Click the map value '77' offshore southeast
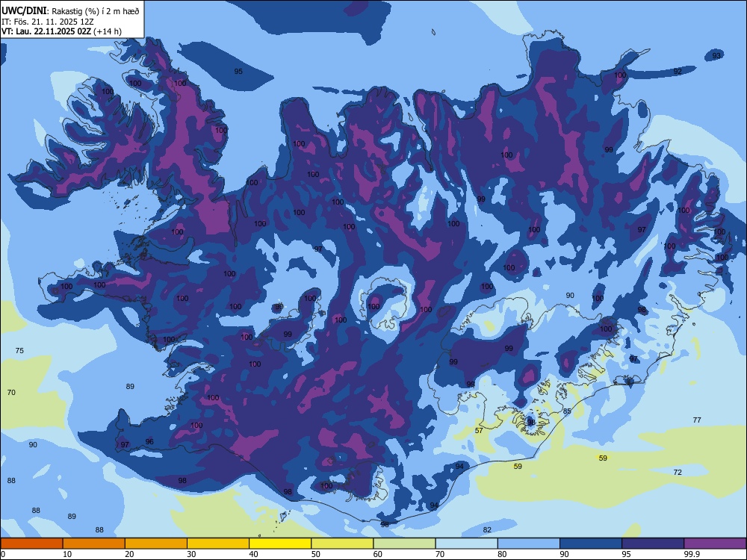Viewport: 747px width, 560px height. click(x=697, y=420)
